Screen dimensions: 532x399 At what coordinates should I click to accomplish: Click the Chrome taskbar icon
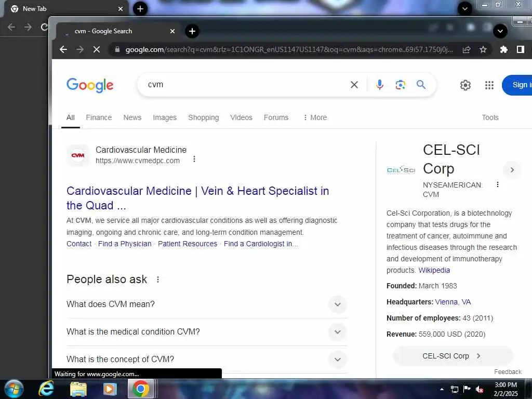coord(141,389)
